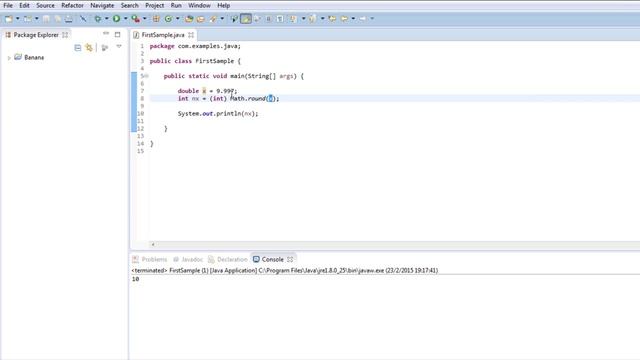Click the Print toolbar icon
The width and height of the screenshot is (640, 360).
point(69,19)
